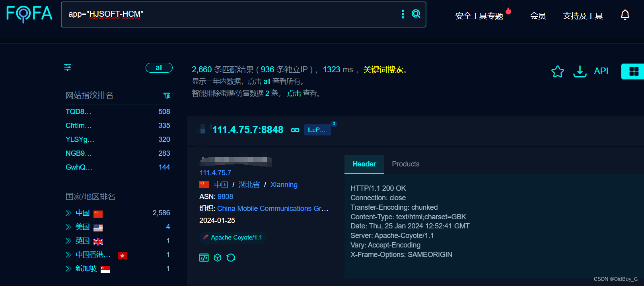Viewport: 644px width, 286px height.
Task: Click the ILeP... tag badge
Action: (317, 130)
